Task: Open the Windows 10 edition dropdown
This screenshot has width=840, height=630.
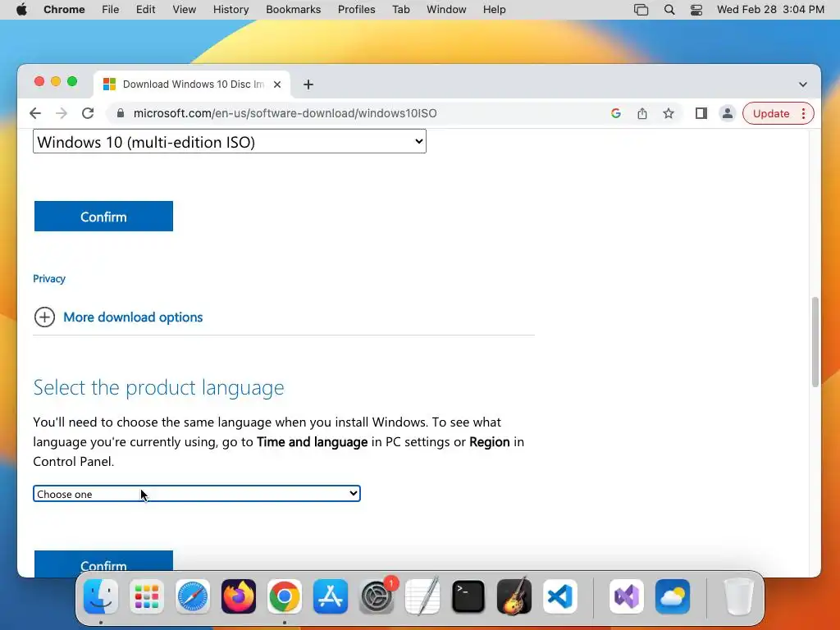Action: (230, 141)
